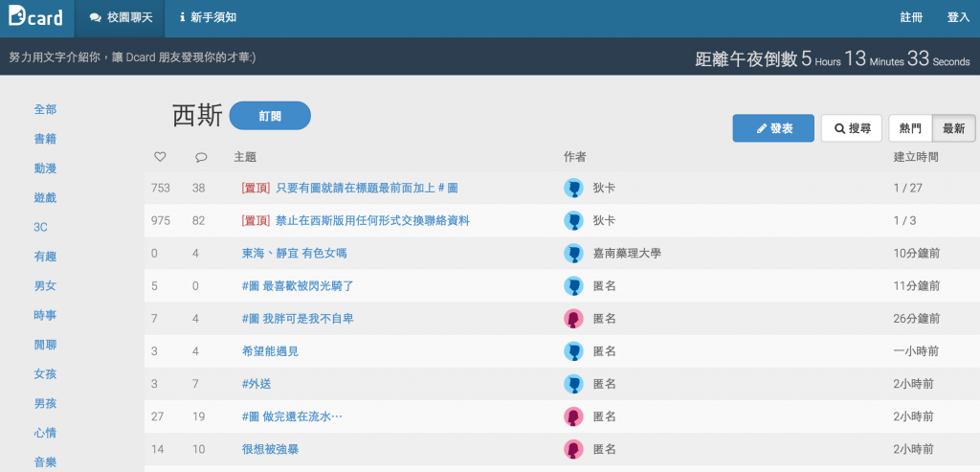Open 校園聊天 tab in top navigation
This screenshot has width=980, height=472.
click(121, 18)
